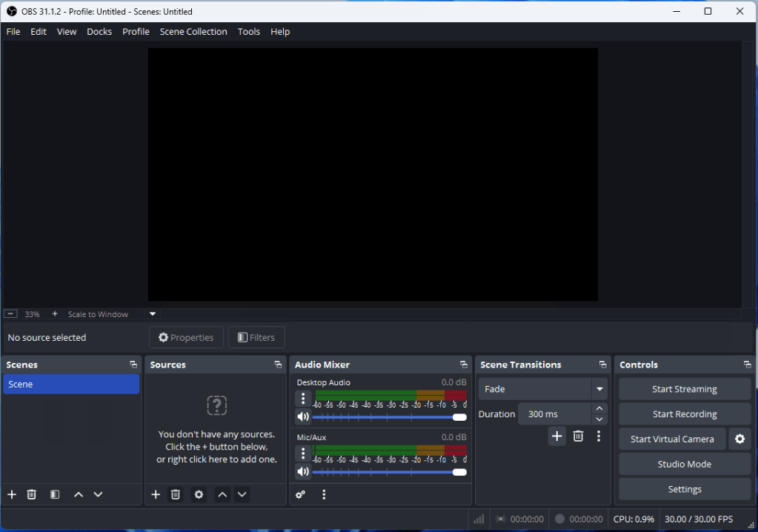Add a new scene transition
Viewport: 758px width, 532px height.
pos(556,436)
